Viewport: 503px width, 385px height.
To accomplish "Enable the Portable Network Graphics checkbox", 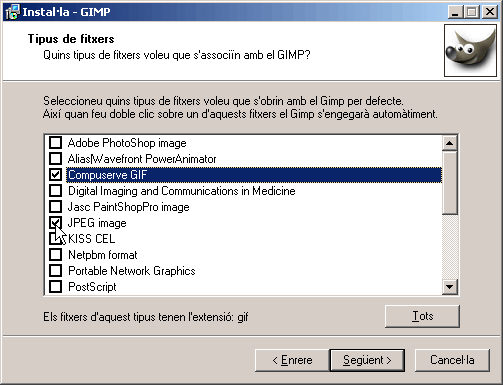I will pyautogui.click(x=55, y=271).
